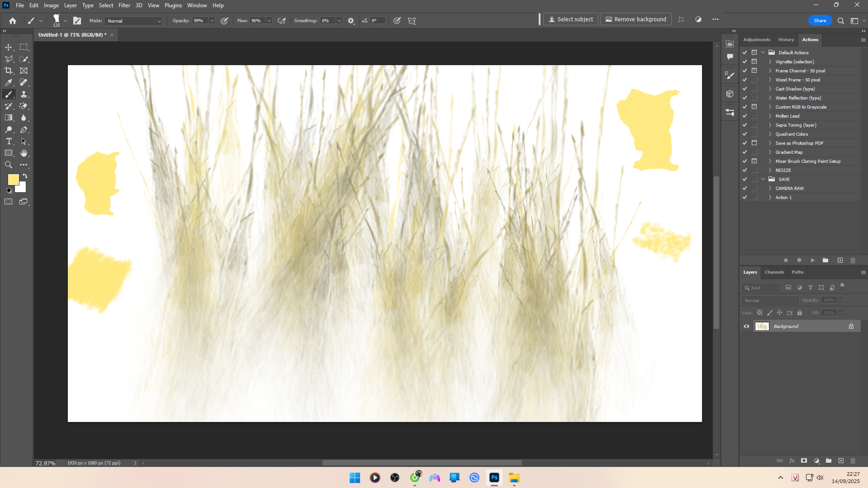Click the Remove background button
This screenshot has width=868, height=488.
[x=636, y=19]
